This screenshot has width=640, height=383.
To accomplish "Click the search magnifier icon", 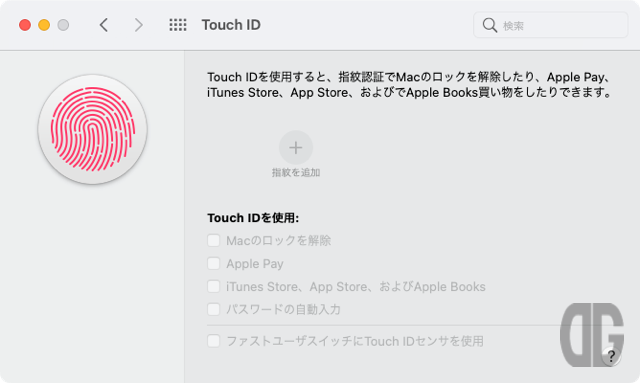I will [489, 25].
